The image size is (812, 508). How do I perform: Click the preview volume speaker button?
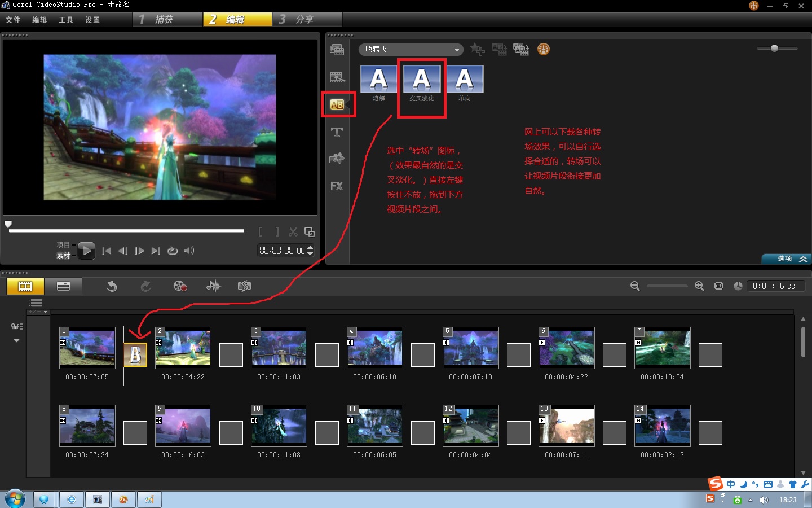click(x=189, y=251)
